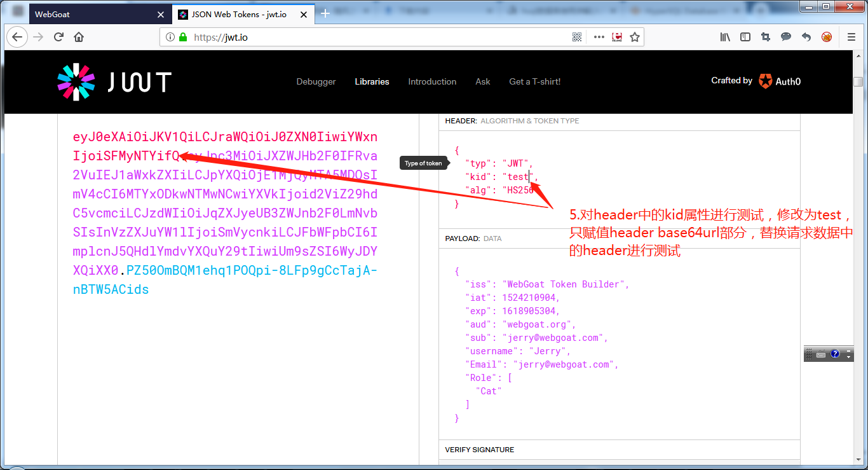Open the input method on-screen keyboard icon

[821, 354]
